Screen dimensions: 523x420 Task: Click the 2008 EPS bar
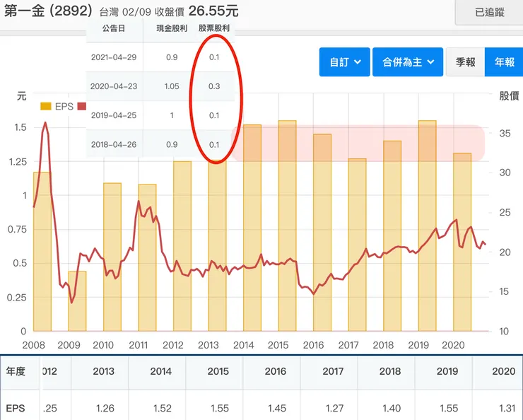(42, 252)
